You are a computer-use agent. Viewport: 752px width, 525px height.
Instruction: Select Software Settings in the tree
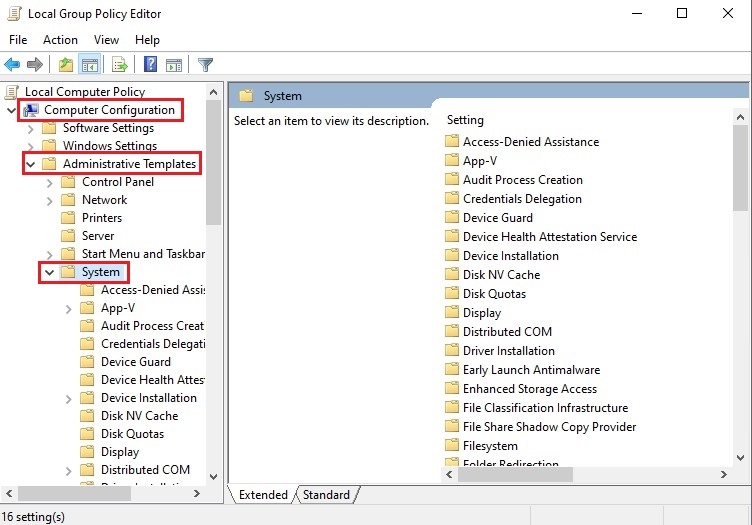pyautogui.click(x=108, y=128)
